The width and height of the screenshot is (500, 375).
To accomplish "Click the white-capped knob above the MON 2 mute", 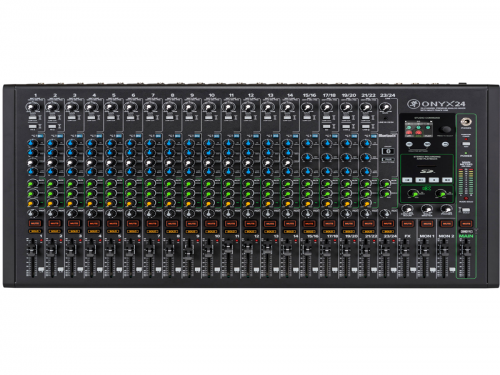I will click(x=446, y=209).
